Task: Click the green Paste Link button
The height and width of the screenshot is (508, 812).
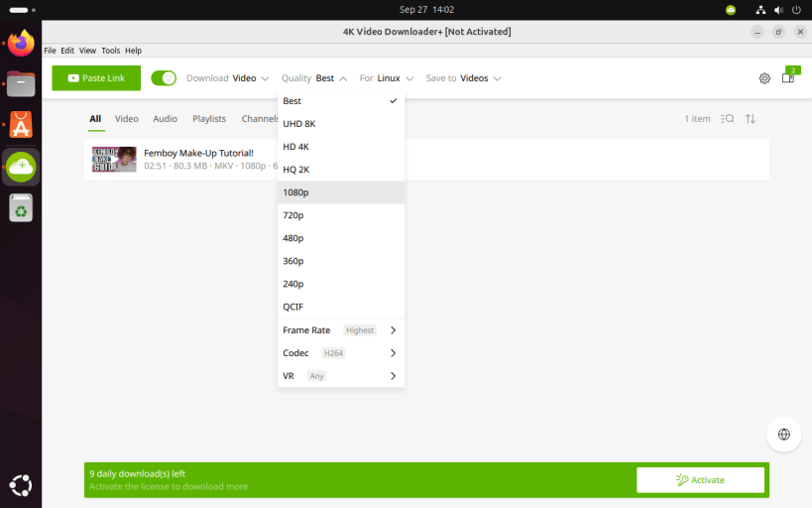Action: pyautogui.click(x=96, y=78)
